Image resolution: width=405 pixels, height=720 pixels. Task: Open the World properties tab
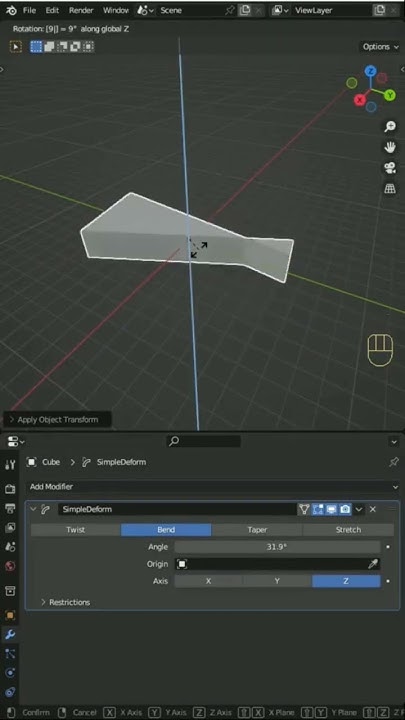click(x=10, y=566)
